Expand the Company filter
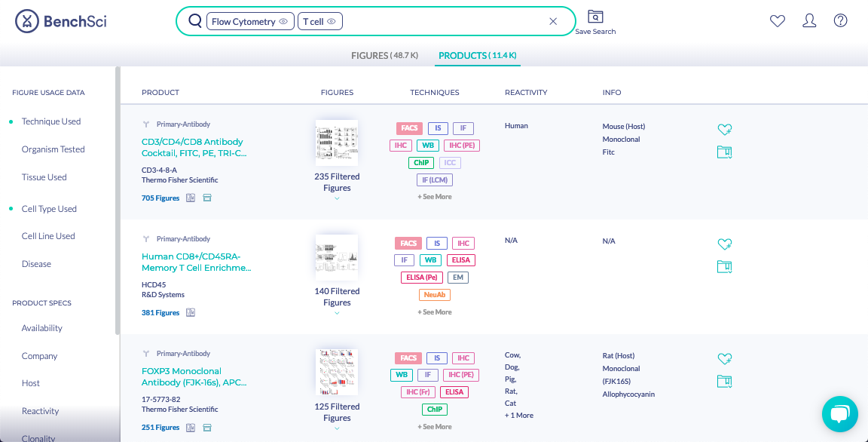 pyautogui.click(x=40, y=355)
